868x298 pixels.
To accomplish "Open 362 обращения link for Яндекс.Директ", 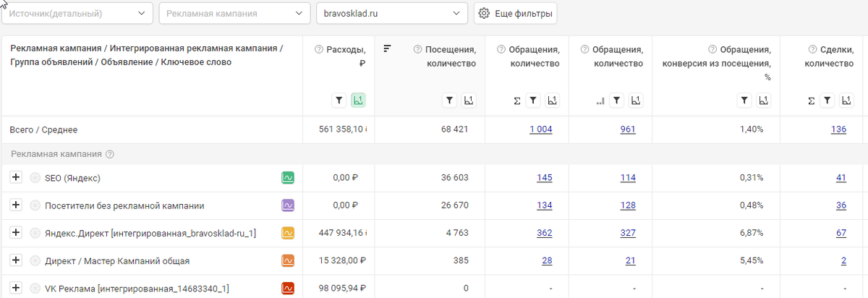I will (x=545, y=233).
